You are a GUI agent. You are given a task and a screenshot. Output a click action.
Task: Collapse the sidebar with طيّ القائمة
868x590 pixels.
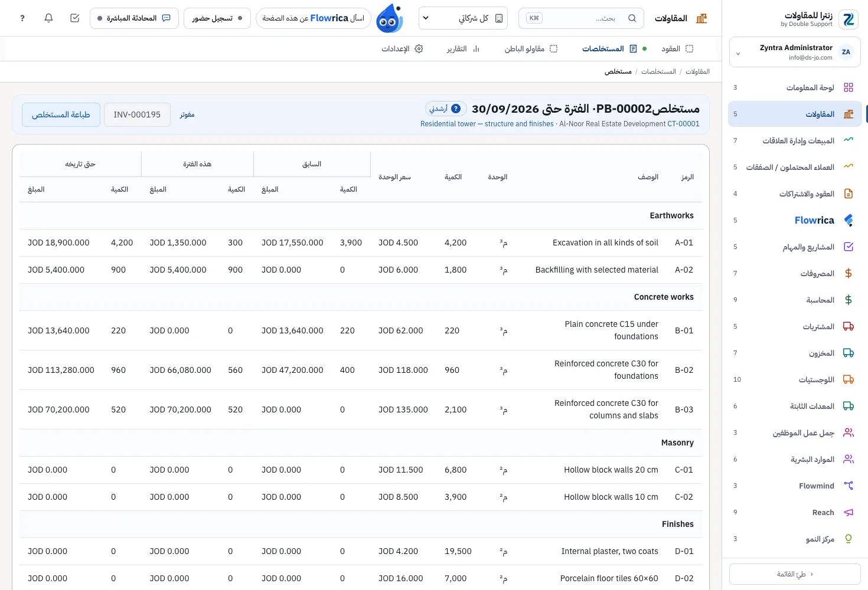click(x=795, y=574)
